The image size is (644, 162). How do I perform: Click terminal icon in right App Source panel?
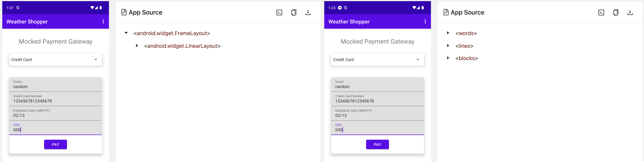pos(601,13)
